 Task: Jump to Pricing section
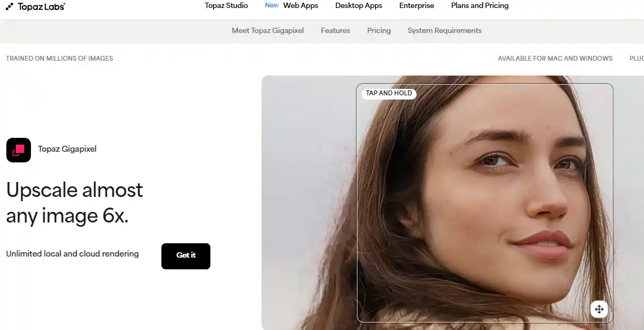379,31
